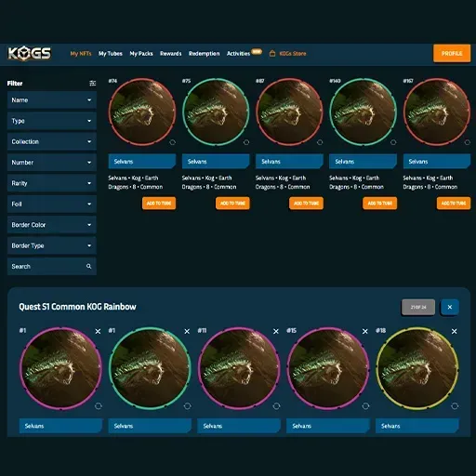Click the Selvans name bar under card #74
This screenshot has width=476, height=476.
(142, 162)
